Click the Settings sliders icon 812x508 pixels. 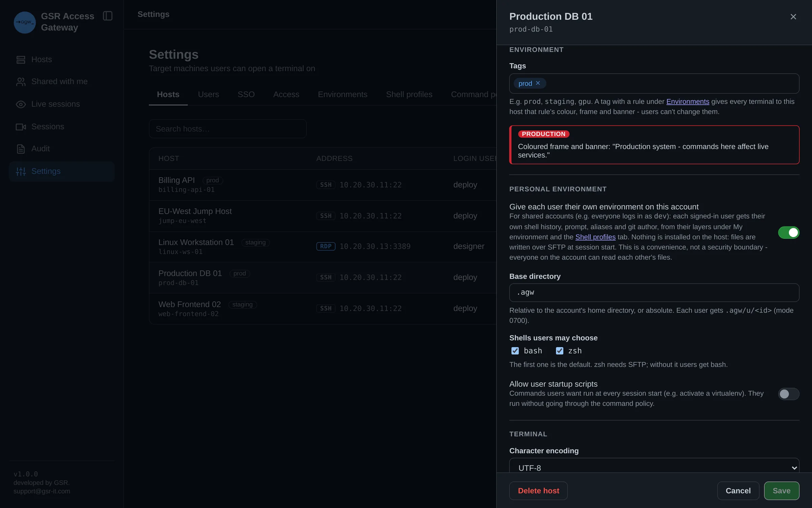(x=21, y=171)
